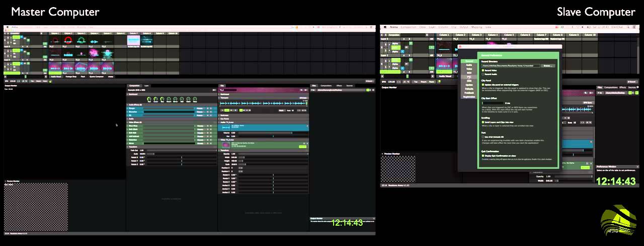Select Video tab in Preferences dialog

(468, 69)
